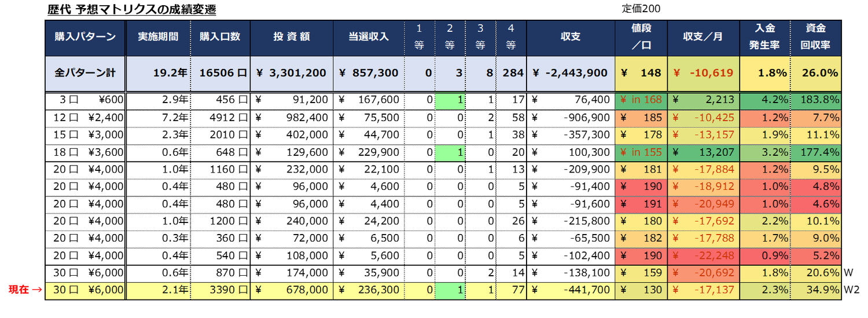Select the 収支/月 column header
Viewport: 868px width, 318px height.
703,36
